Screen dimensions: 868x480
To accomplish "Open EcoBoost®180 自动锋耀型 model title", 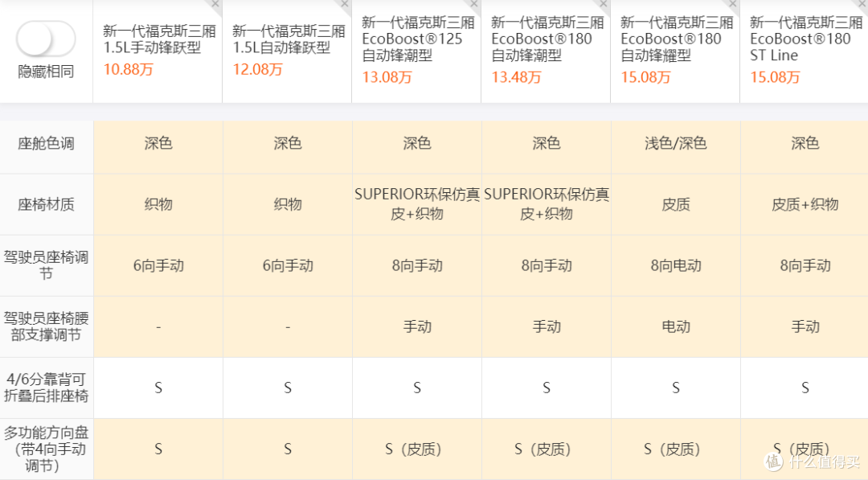I will point(677,39).
